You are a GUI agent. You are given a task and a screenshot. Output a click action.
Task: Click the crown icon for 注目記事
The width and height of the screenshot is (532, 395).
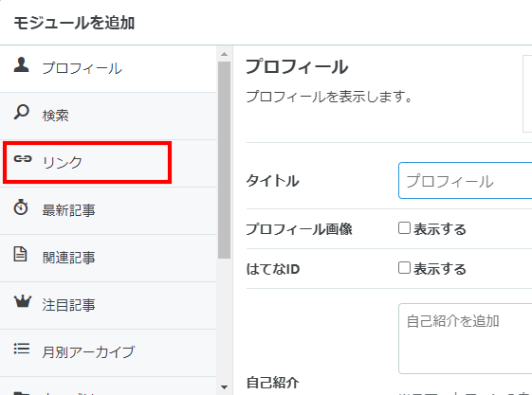click(23, 301)
